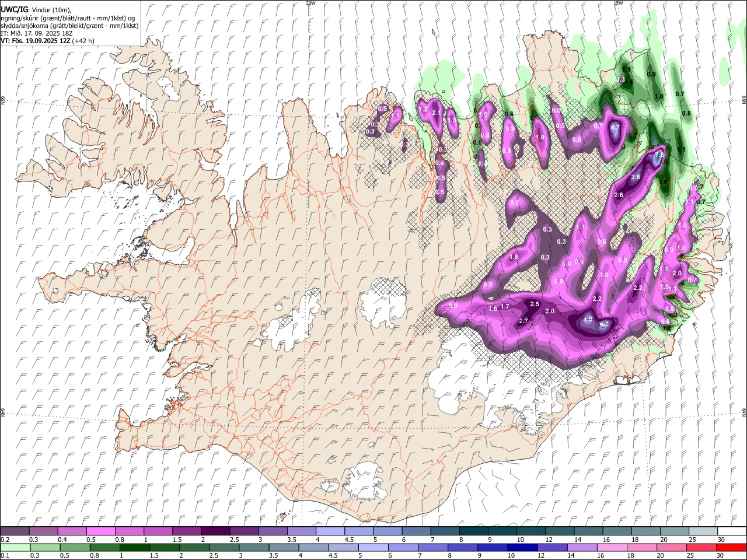Select the snow legend swatch between 12 and 14
This screenshot has height=560, width=747.
click(x=560, y=531)
